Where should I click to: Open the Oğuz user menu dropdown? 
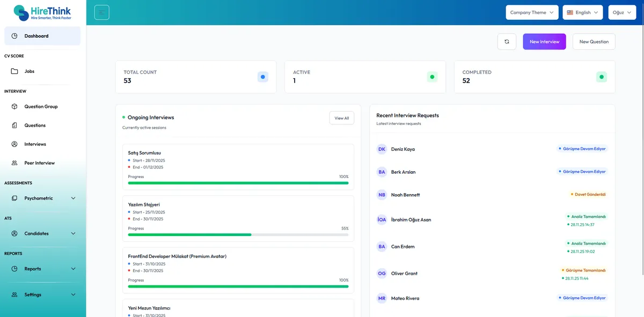pyautogui.click(x=622, y=12)
